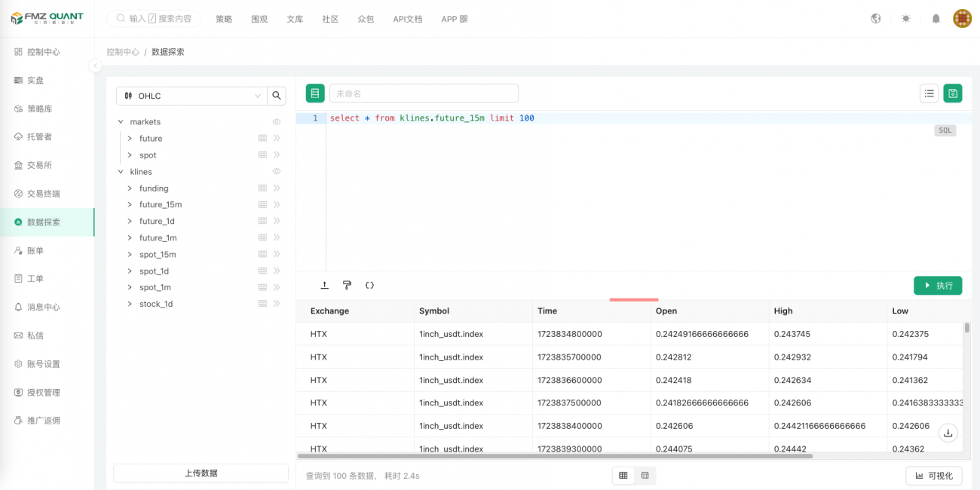Click the upload icon above results

click(324, 286)
